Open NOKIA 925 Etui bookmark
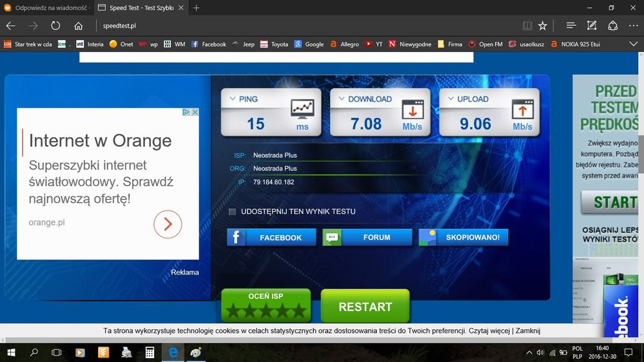This screenshot has height=362, width=644. coord(575,44)
